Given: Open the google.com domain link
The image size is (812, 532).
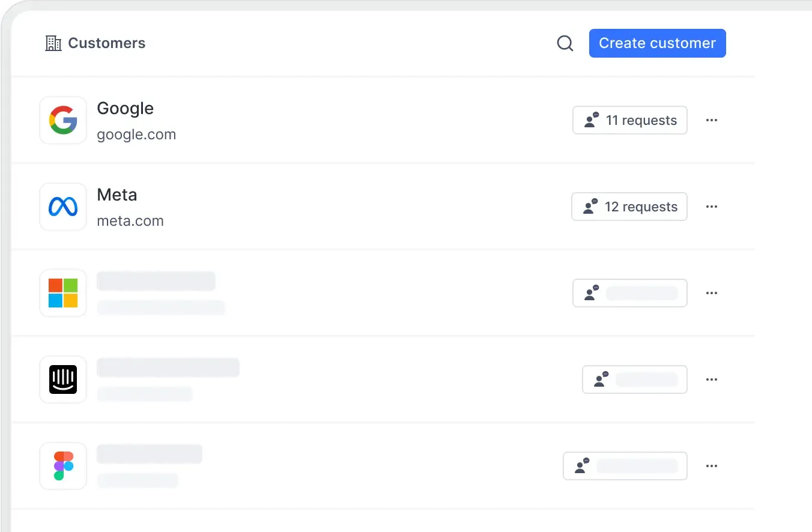Looking at the screenshot, I should pos(136,135).
